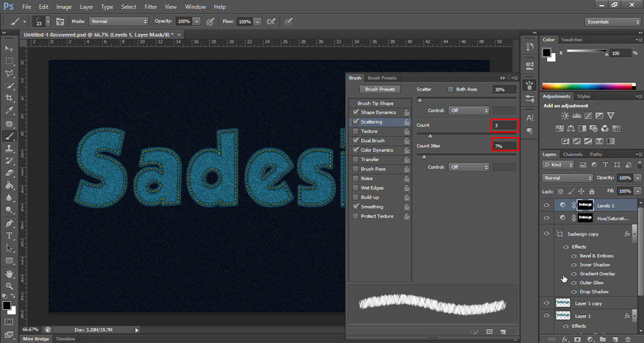Open Brush Tip Shape settings
This screenshot has height=343, width=644.
click(375, 103)
